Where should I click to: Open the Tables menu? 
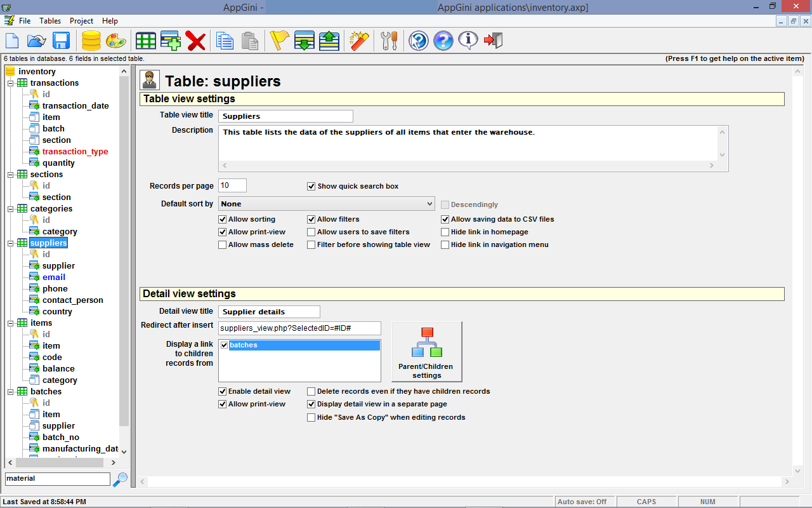50,21
